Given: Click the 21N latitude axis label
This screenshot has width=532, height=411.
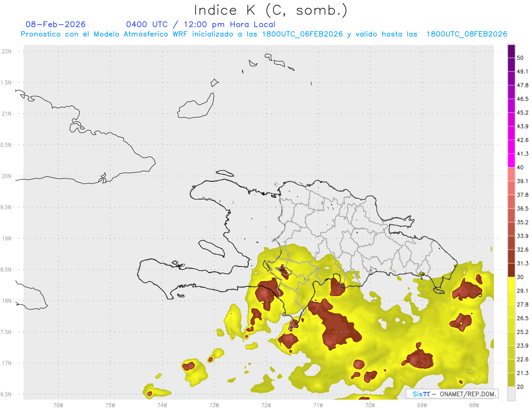Looking at the screenshot, I should pyautogui.click(x=8, y=114).
